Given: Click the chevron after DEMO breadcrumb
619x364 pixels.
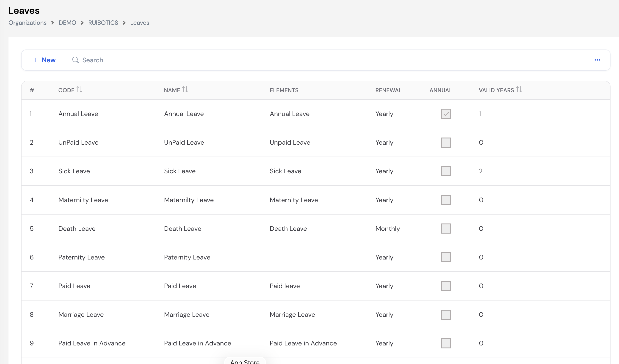Looking at the screenshot, I should tap(82, 23).
